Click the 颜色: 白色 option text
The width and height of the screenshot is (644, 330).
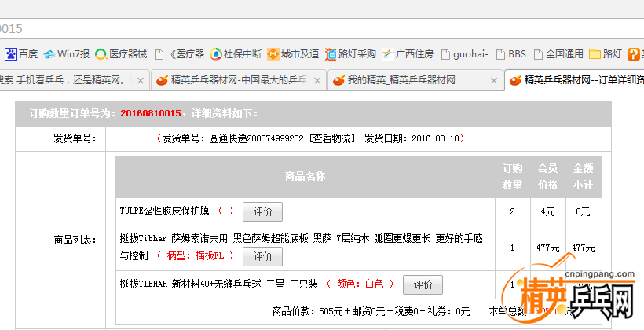click(x=360, y=284)
